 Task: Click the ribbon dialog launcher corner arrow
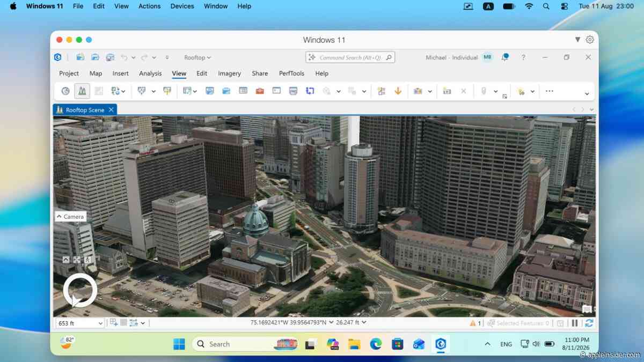(504, 97)
